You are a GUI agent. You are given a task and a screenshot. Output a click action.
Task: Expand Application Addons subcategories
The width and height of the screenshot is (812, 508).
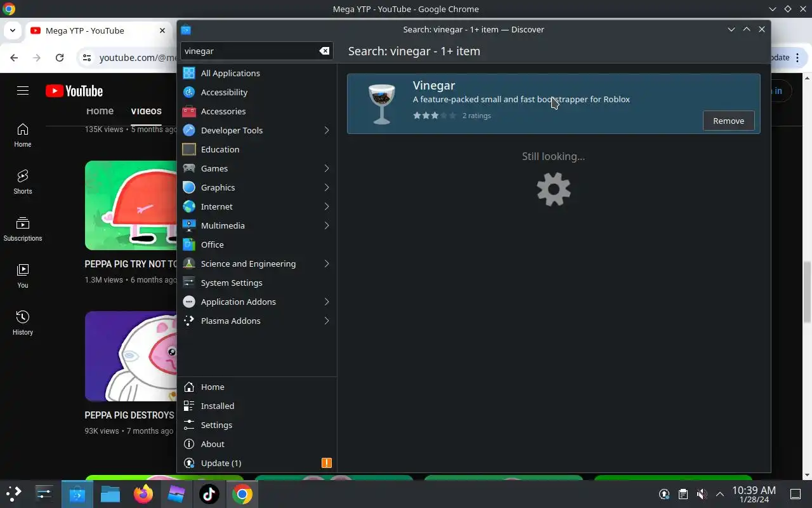click(327, 302)
